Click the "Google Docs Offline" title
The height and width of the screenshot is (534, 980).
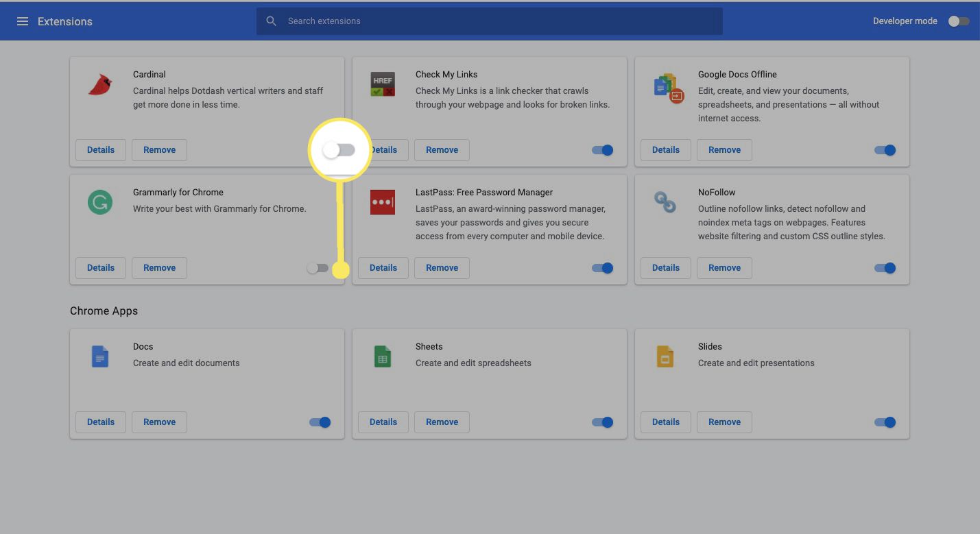pyautogui.click(x=737, y=74)
